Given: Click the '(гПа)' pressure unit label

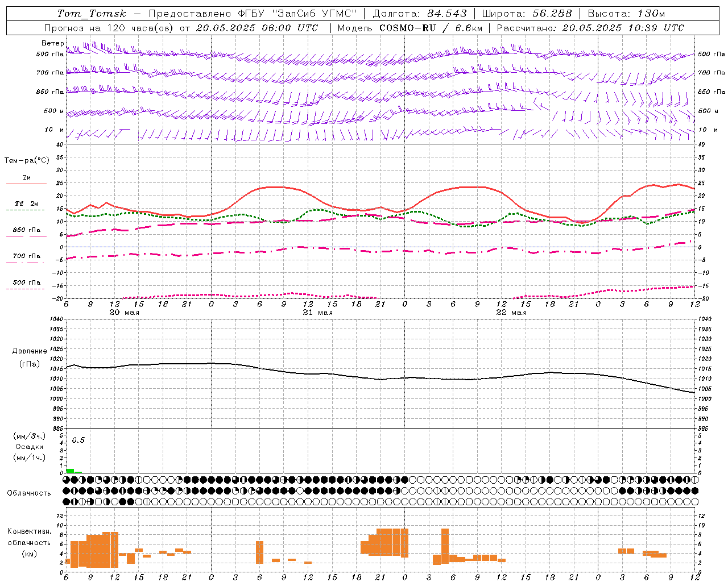Looking at the screenshot, I should coord(30,364).
